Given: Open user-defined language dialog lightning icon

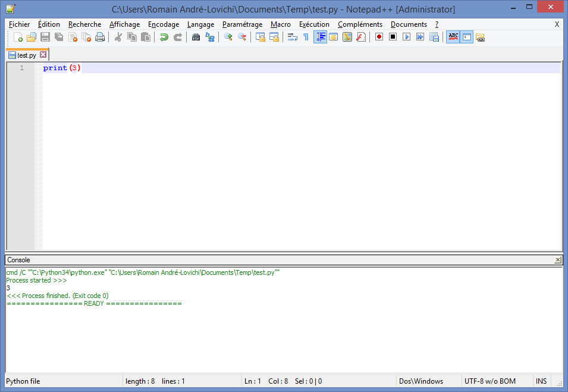Looking at the screenshot, I should pyautogui.click(x=333, y=37).
